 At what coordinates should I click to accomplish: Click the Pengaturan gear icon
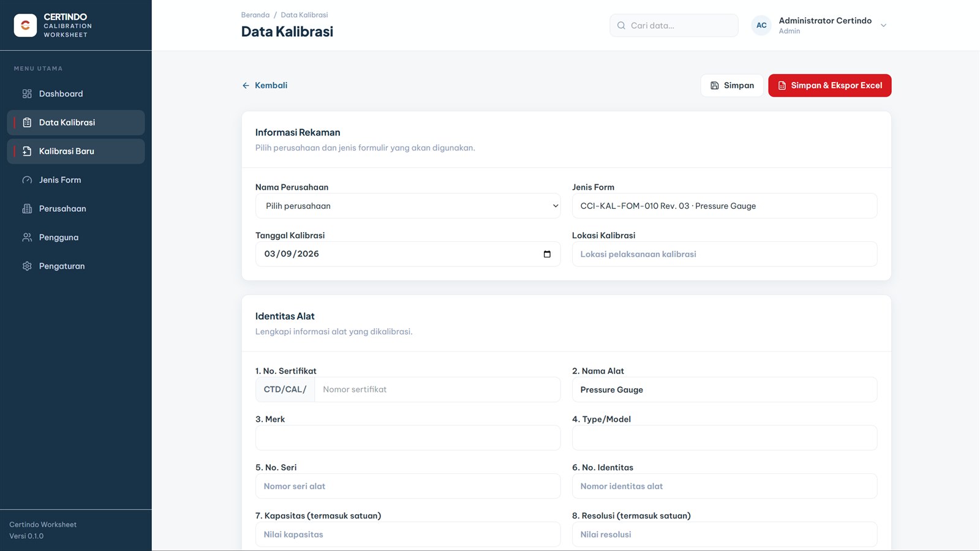coord(27,266)
